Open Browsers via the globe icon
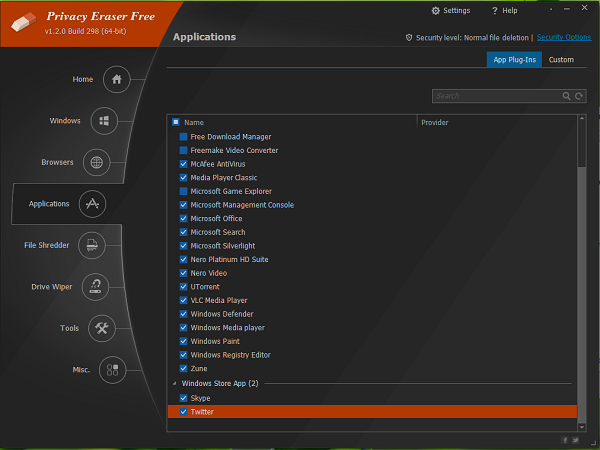The image size is (600, 450). 96,163
